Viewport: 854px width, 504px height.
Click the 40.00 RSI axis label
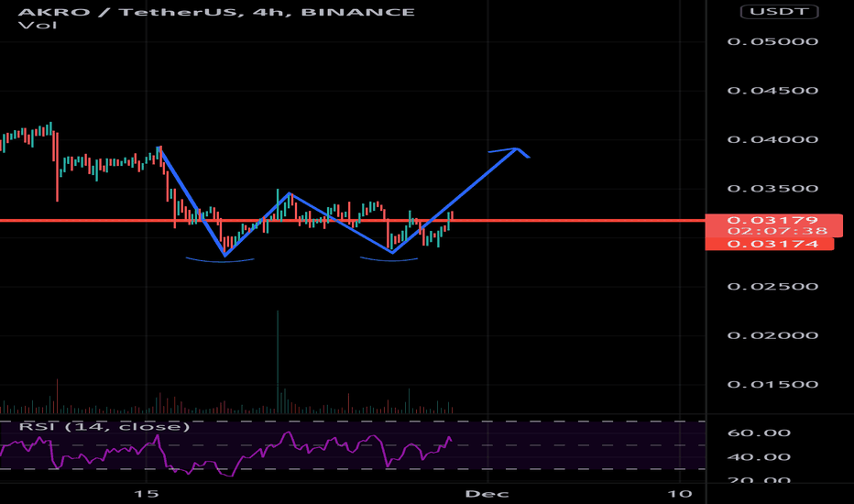point(759,457)
